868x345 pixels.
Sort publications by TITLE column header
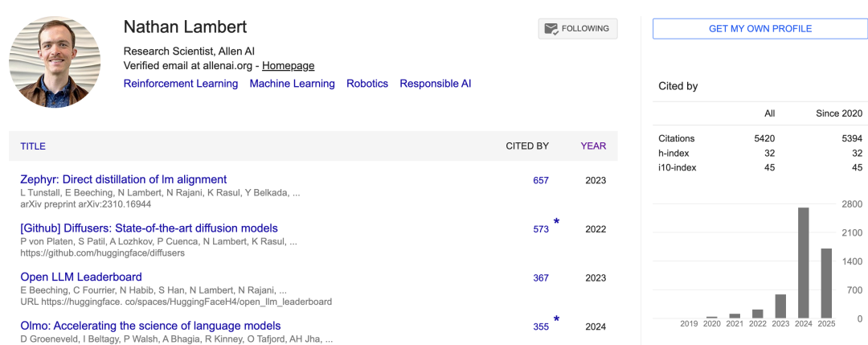tap(33, 146)
